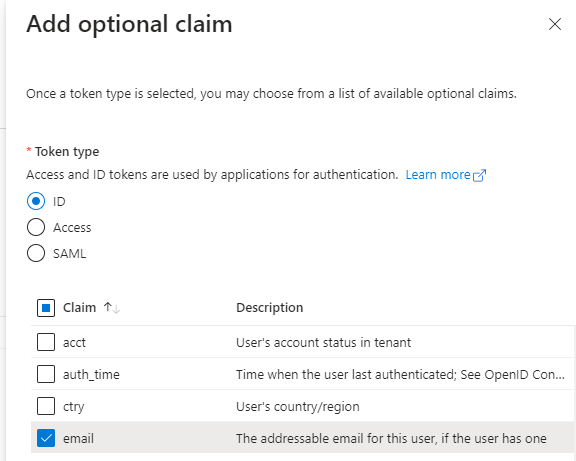The width and height of the screenshot is (576, 461).
Task: Click the Token type label
Action: click(x=67, y=152)
